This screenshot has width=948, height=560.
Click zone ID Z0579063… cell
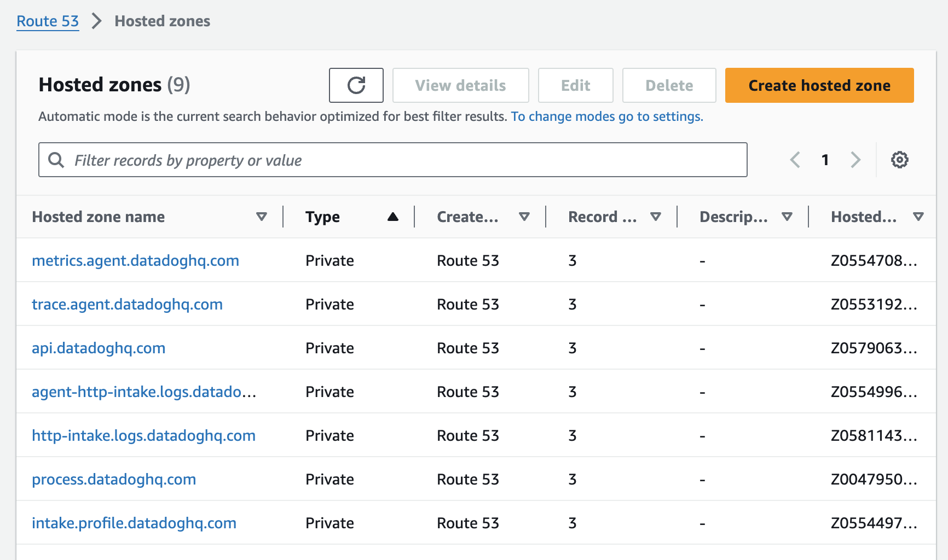pyautogui.click(x=874, y=348)
